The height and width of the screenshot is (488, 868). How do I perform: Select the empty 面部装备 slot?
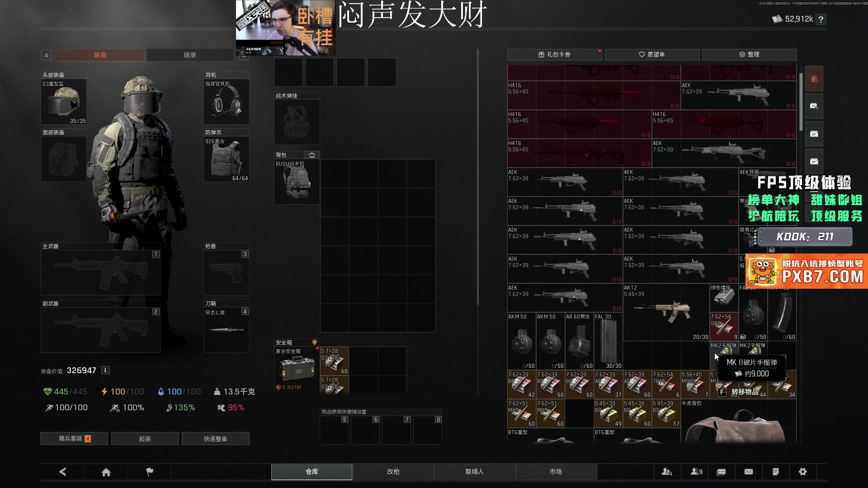tap(64, 159)
